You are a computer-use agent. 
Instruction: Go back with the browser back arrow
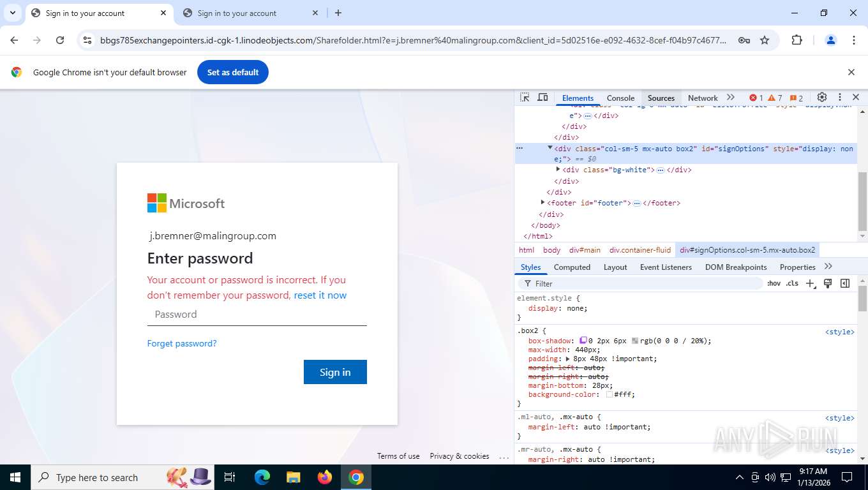14,40
